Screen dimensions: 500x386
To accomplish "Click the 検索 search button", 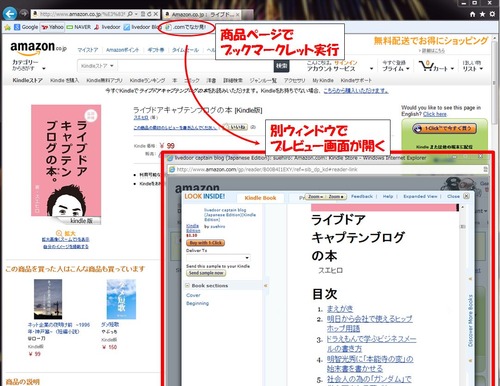I will [281, 66].
